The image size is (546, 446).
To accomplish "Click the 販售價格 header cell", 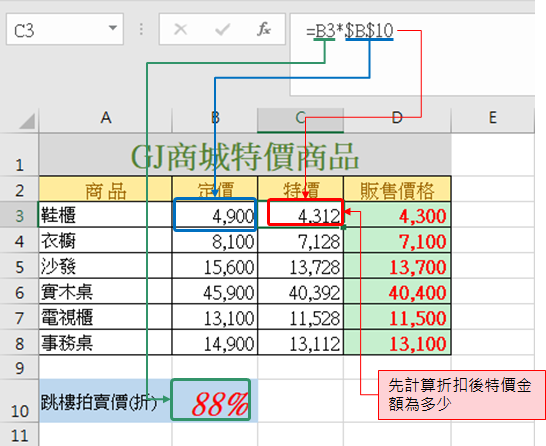I will [x=397, y=189].
